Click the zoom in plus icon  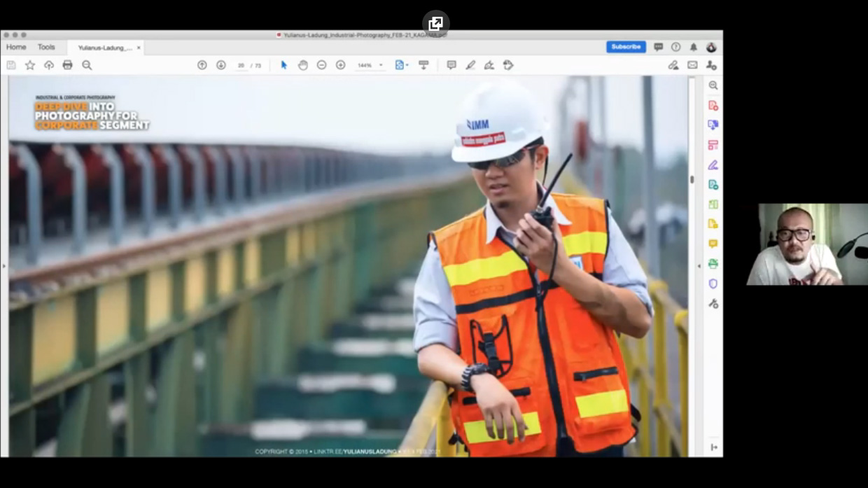pyautogui.click(x=341, y=65)
